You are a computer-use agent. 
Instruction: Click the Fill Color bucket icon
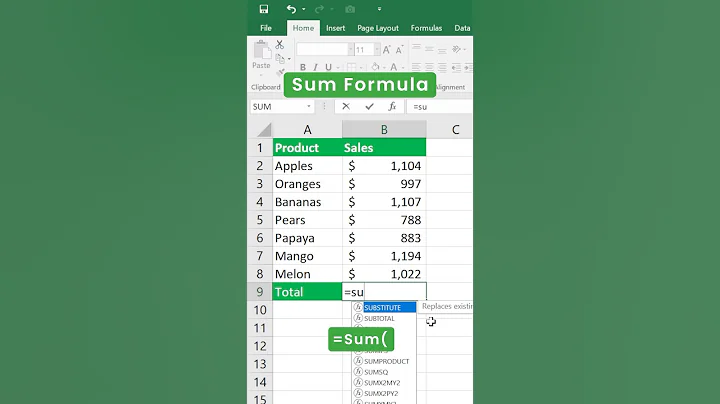[x=375, y=67]
